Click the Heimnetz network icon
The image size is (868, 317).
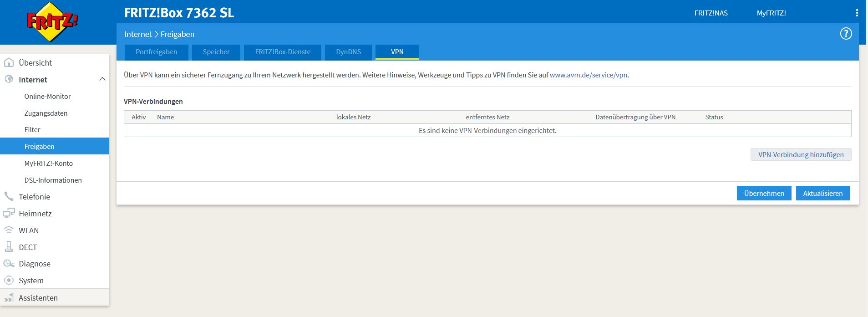coord(9,213)
